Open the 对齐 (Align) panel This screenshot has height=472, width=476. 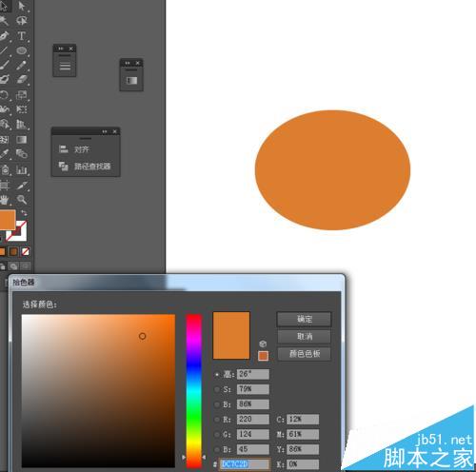[x=74, y=149]
